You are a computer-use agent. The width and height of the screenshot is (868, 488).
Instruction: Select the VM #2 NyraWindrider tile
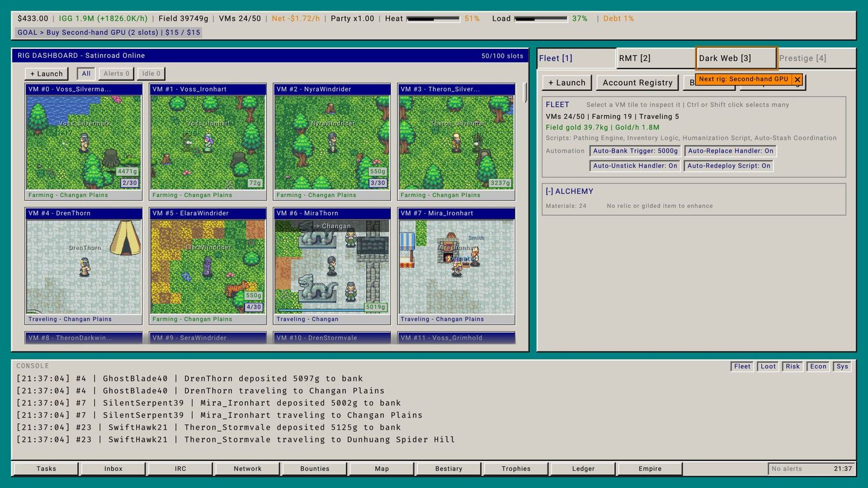click(x=332, y=142)
